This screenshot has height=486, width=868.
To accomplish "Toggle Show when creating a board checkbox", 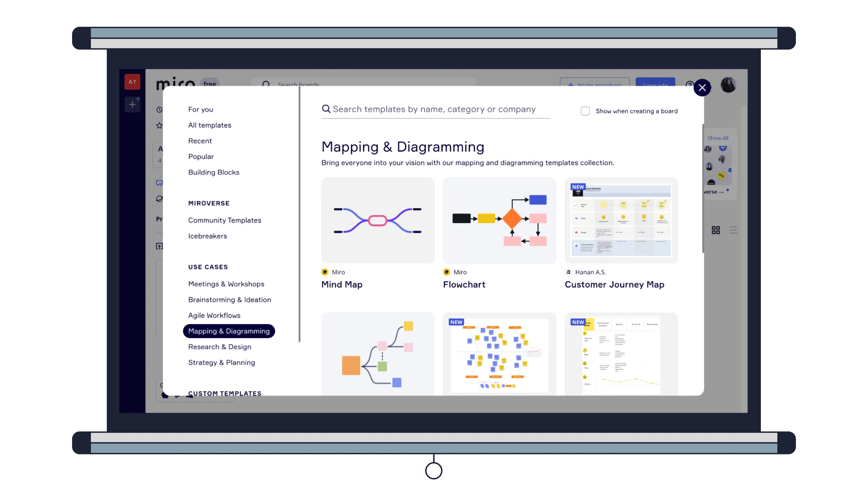I will pos(585,111).
